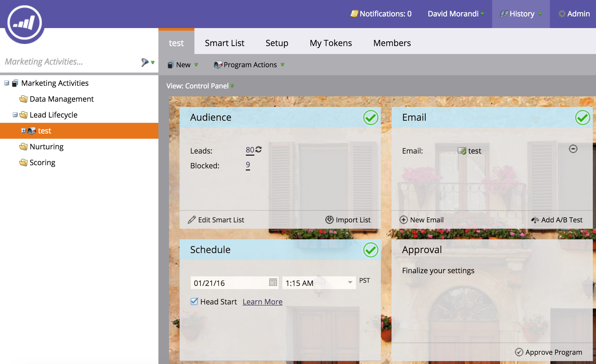
Task: Remove the test email using minus icon
Action: [x=573, y=149]
